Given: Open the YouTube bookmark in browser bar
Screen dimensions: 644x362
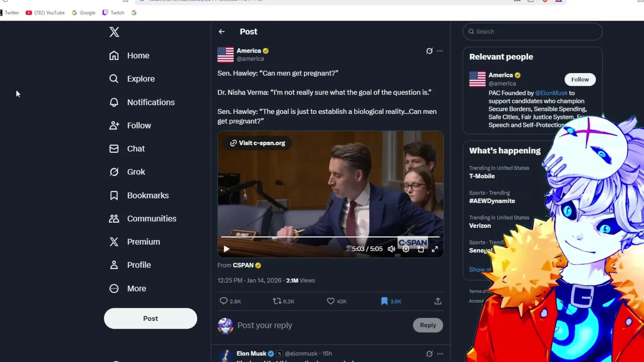Looking at the screenshot, I should pos(45,13).
